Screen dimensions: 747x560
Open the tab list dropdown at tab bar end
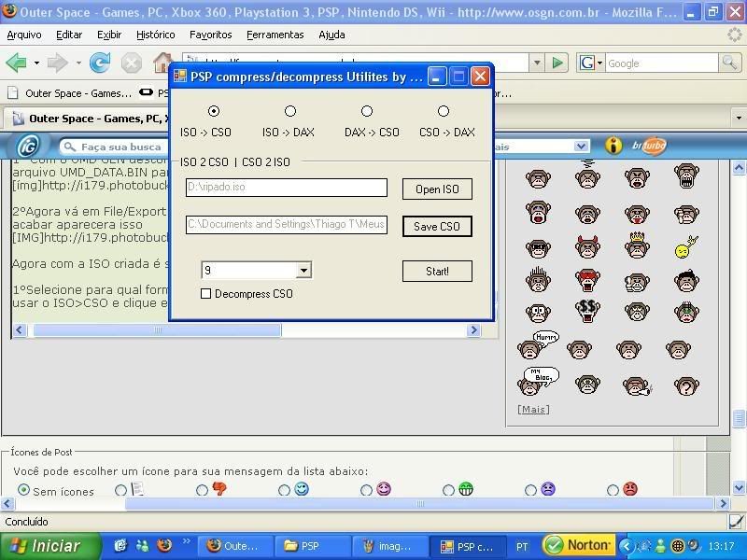739,118
